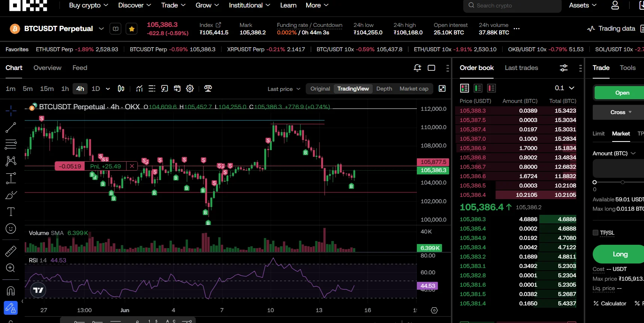644x323 pixels.
Task: Open the calendar replay icon
Action: [x=177, y=89]
